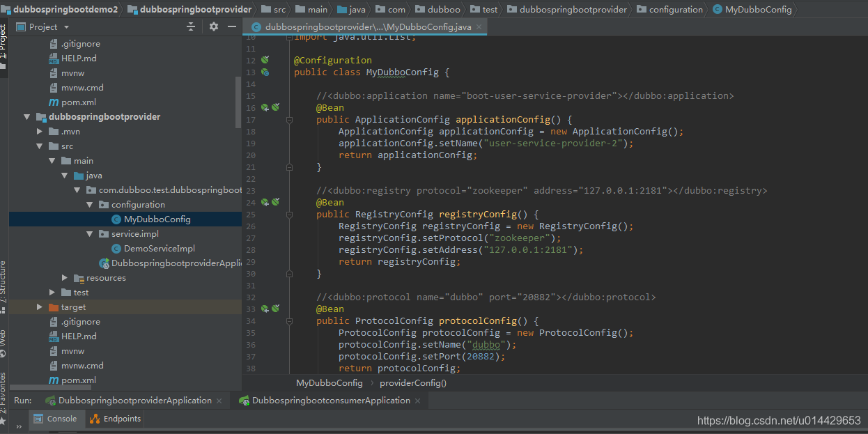Click the class gutter icon on line 13
The width and height of the screenshot is (868, 434).
(x=265, y=72)
